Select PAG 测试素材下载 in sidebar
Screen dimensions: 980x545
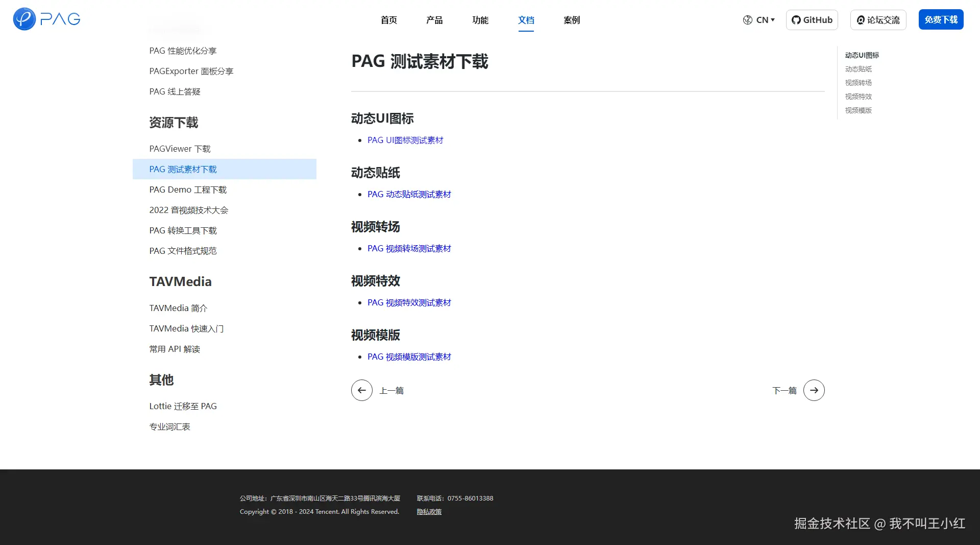[183, 169]
